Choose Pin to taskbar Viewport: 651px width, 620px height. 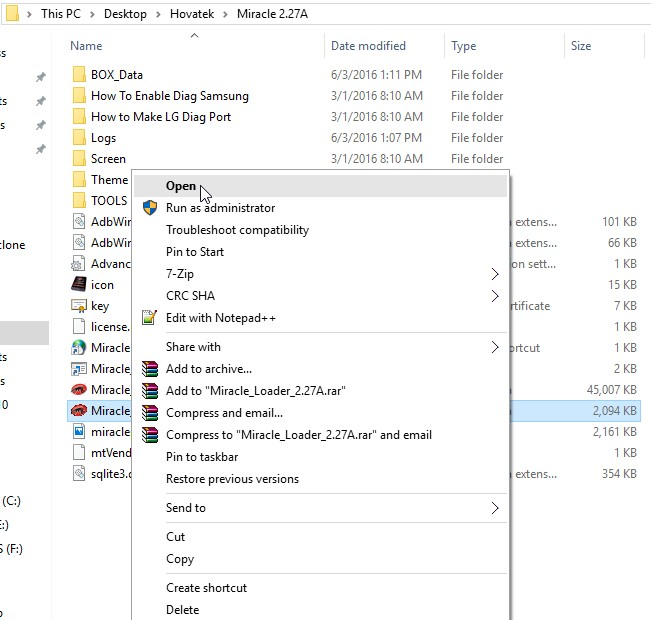320,457
